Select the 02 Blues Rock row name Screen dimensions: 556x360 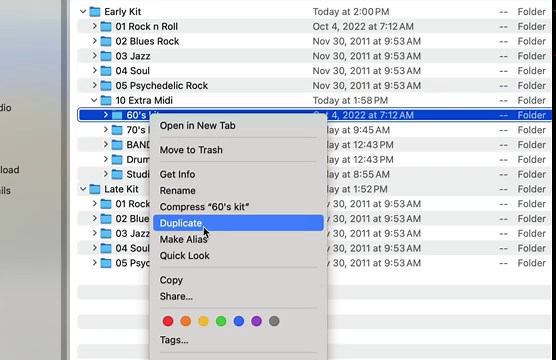point(147,41)
